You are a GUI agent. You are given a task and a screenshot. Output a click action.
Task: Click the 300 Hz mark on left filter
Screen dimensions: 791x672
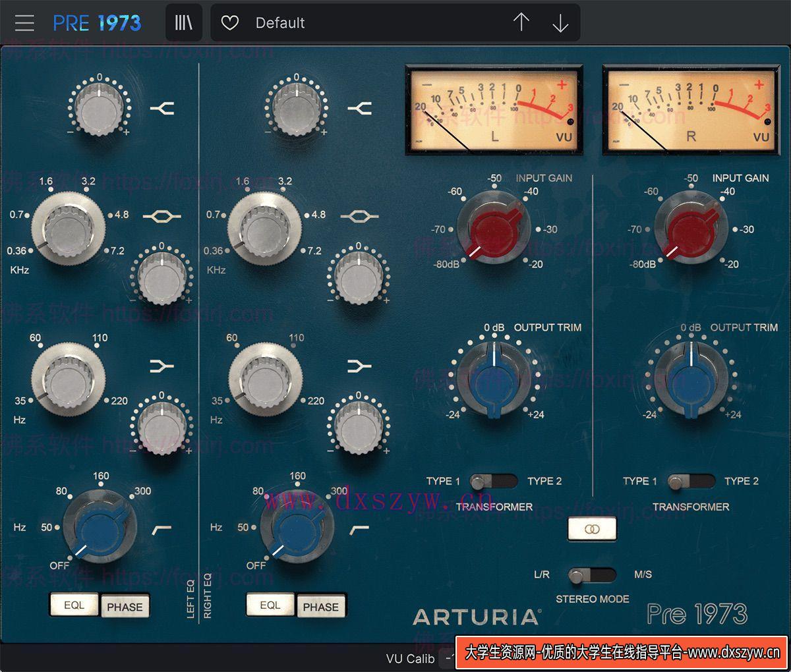[142, 491]
